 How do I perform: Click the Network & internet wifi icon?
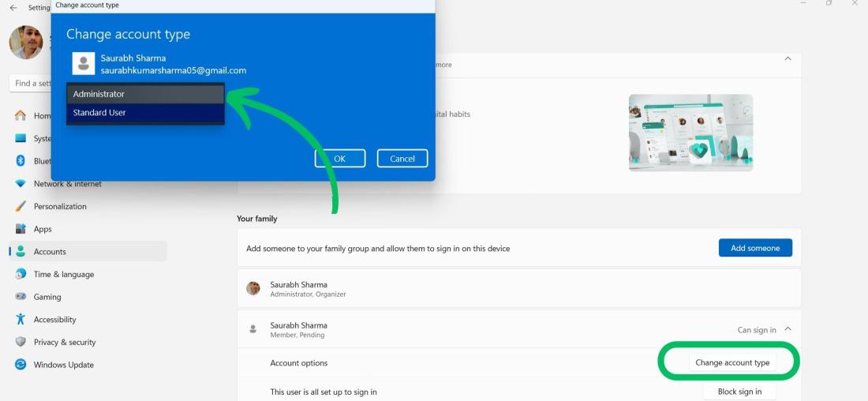pyautogui.click(x=21, y=183)
